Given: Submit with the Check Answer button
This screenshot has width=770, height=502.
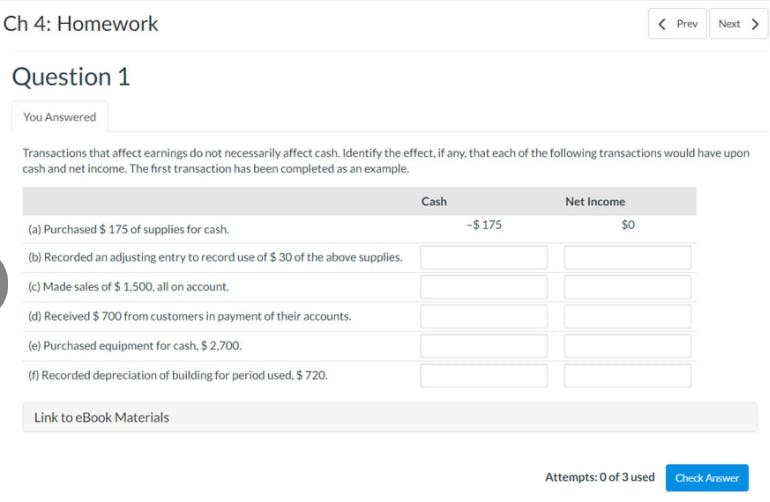Looking at the screenshot, I should click(706, 478).
